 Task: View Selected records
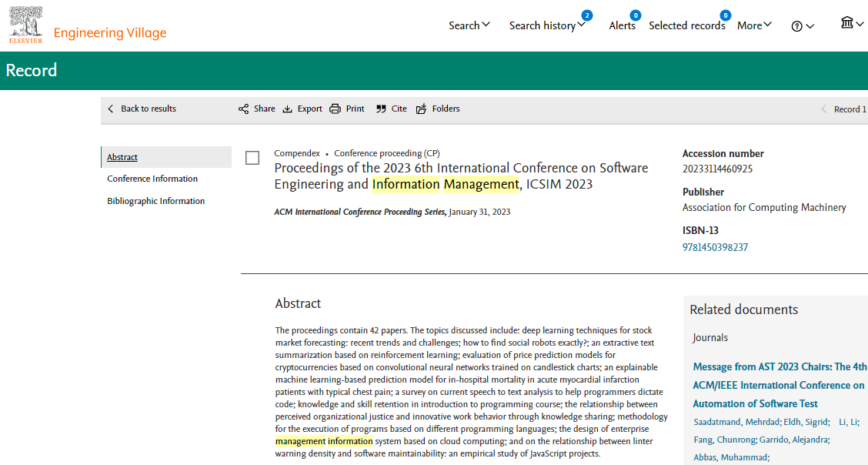(x=687, y=25)
